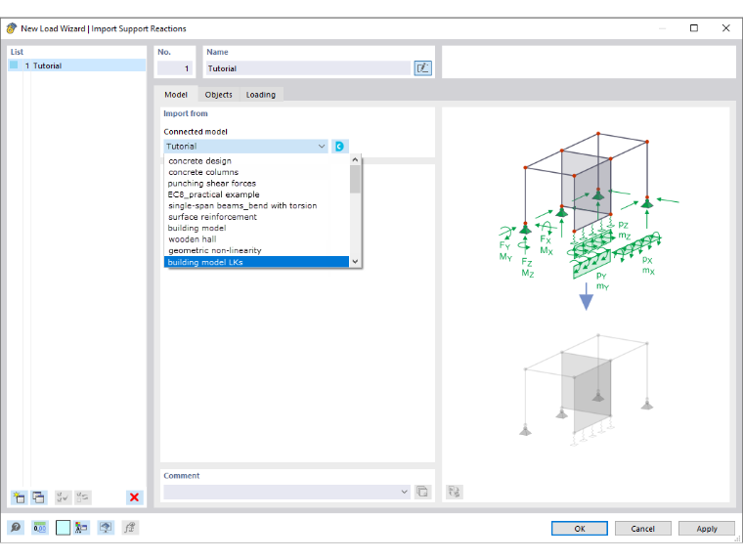
Task: Select 'wooden hall' model
Action: [256, 239]
